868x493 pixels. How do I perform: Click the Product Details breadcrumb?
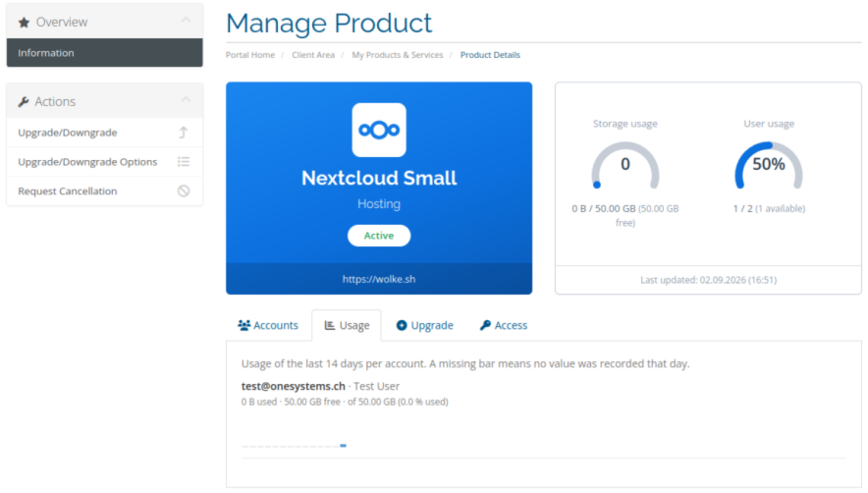[491, 55]
